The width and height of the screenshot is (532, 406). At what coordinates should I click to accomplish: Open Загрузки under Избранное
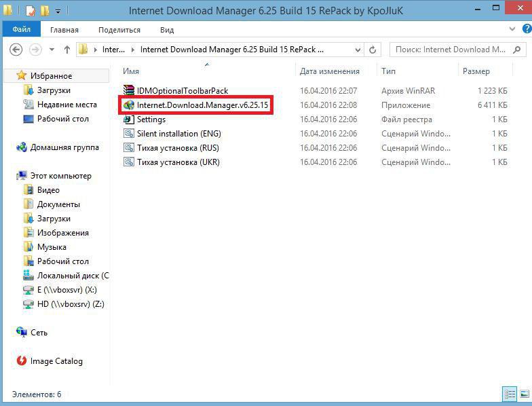coord(54,90)
